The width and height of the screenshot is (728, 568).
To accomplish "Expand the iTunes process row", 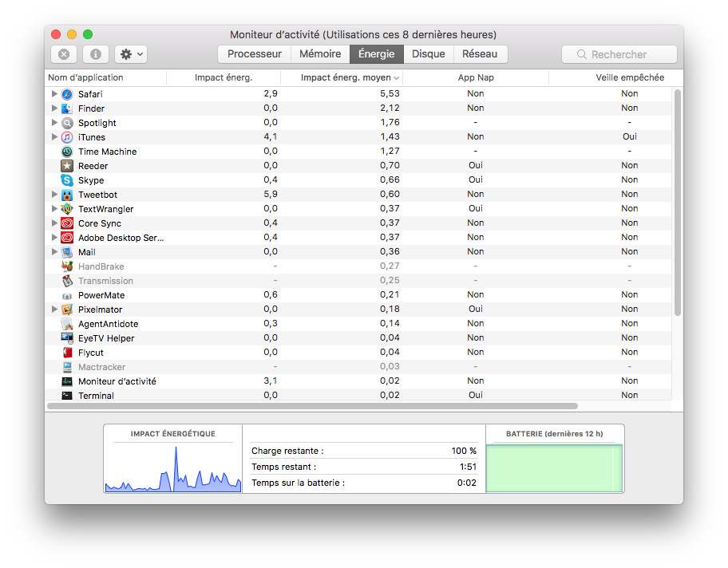I will click(x=54, y=137).
